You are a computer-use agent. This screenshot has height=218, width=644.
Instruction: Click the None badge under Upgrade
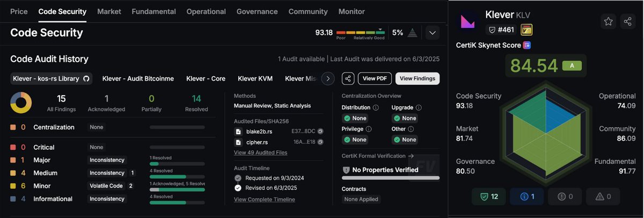click(x=405, y=118)
